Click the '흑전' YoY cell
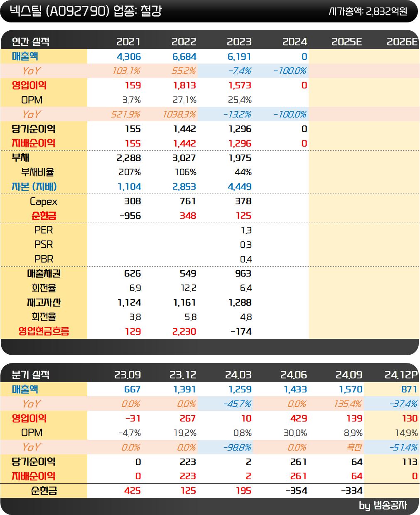The image size is (420, 515). point(354,447)
